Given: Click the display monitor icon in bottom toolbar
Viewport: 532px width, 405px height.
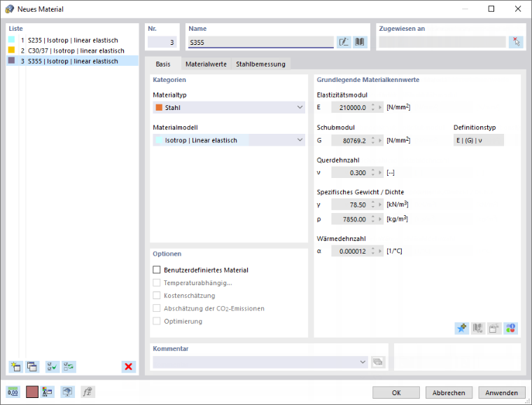Looking at the screenshot, I should (67, 392).
